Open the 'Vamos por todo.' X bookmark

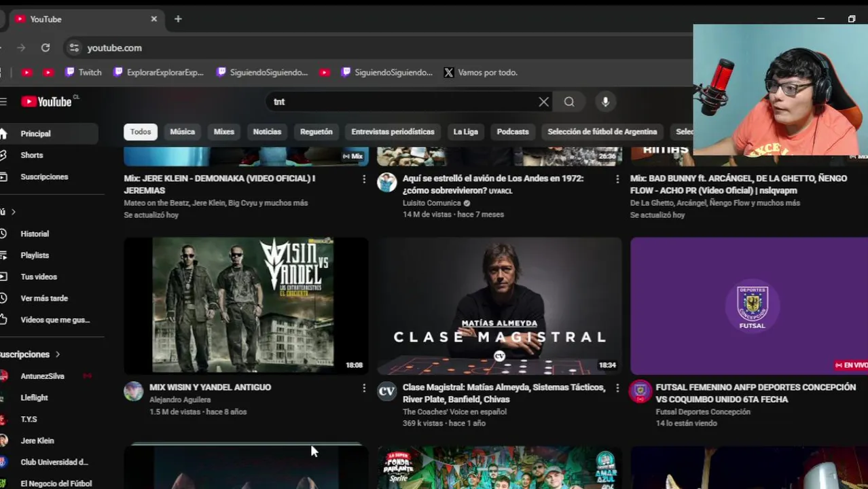[481, 72]
